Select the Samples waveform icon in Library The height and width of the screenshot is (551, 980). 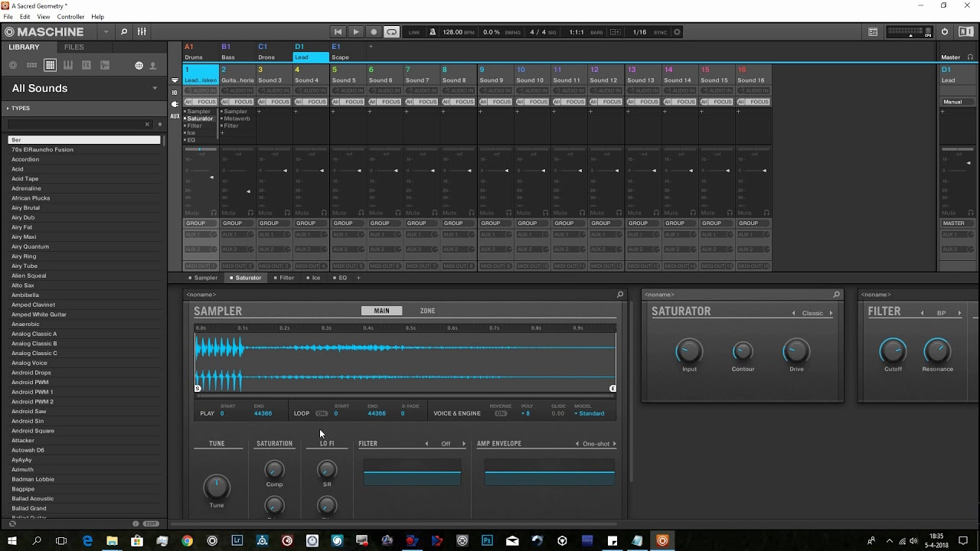point(105,66)
